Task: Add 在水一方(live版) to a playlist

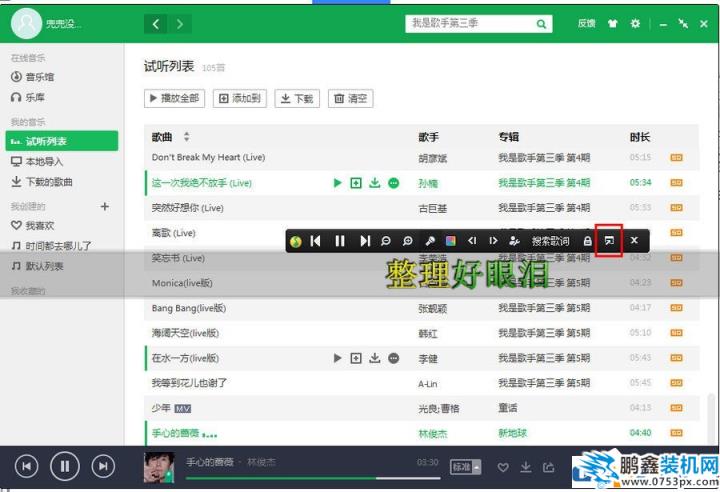Action: [x=356, y=358]
